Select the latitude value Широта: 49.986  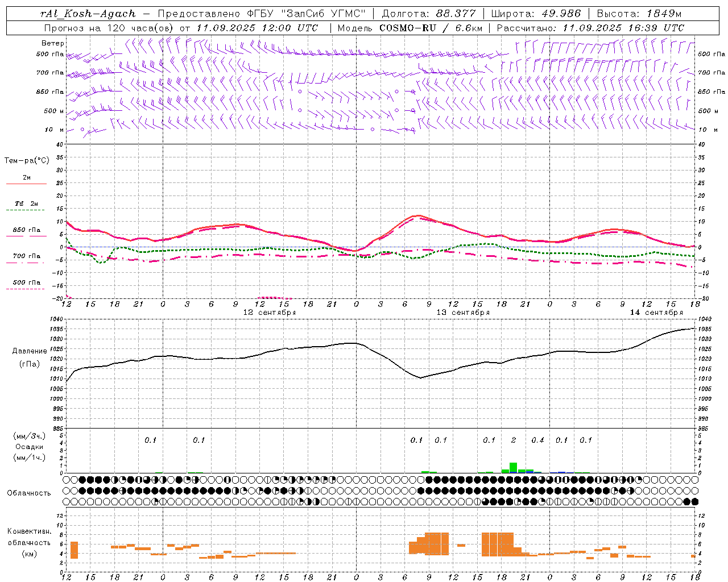(536, 14)
